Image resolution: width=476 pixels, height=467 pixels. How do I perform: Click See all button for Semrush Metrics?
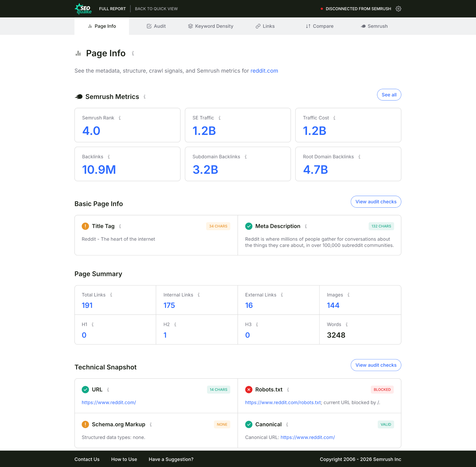pos(389,95)
